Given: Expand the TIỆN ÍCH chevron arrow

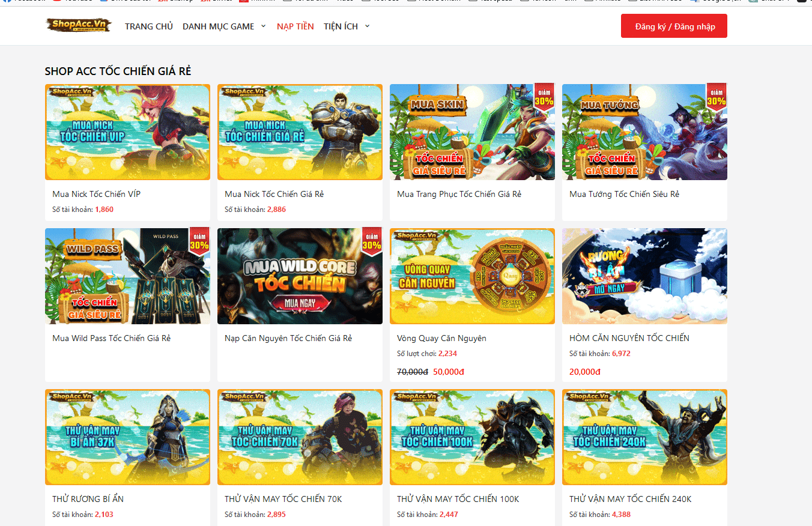Looking at the screenshot, I should pos(367,26).
